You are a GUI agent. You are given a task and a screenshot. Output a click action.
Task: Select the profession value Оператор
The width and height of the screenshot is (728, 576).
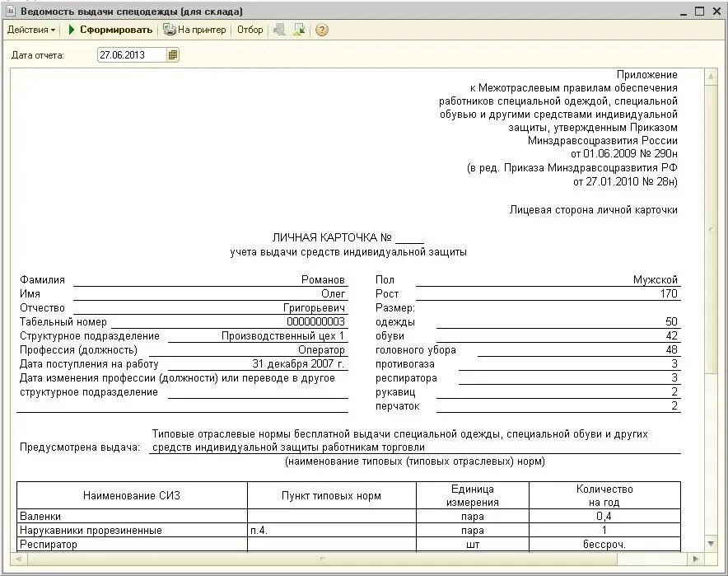pyautogui.click(x=322, y=349)
